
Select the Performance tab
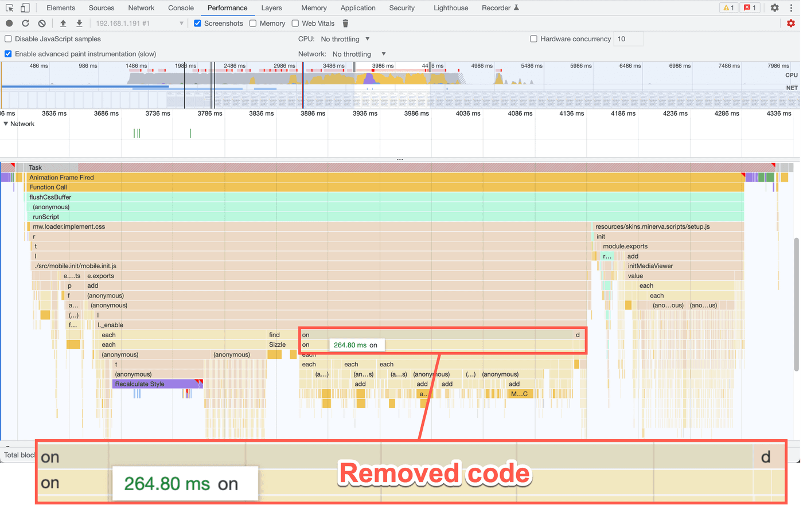(x=227, y=8)
